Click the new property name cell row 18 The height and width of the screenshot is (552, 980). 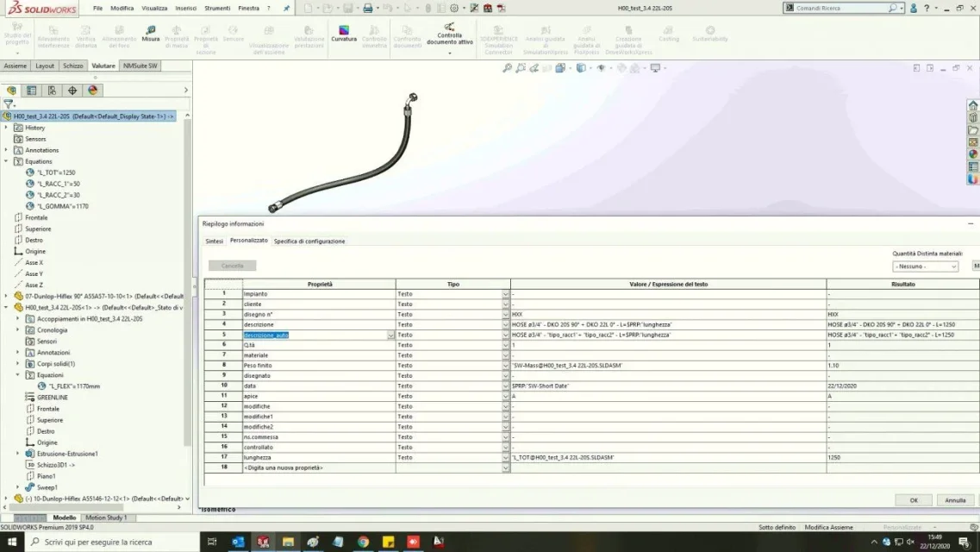(x=319, y=468)
